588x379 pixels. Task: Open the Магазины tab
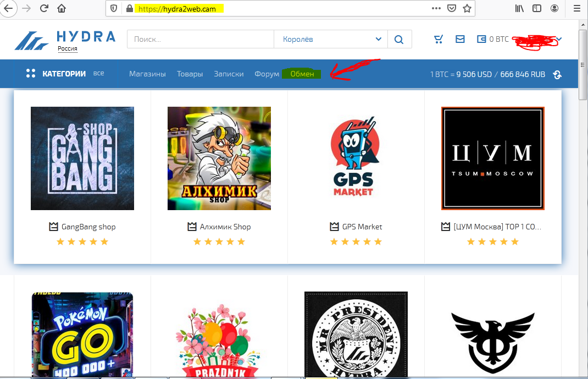(x=147, y=74)
